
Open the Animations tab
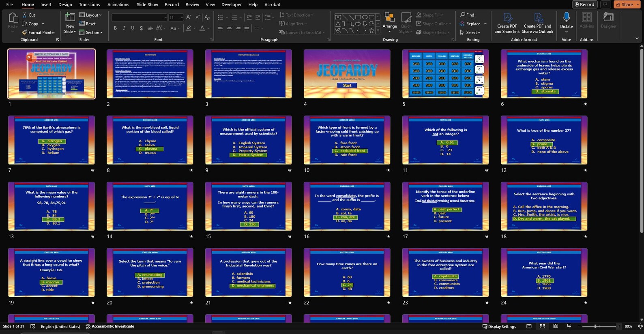118,4
